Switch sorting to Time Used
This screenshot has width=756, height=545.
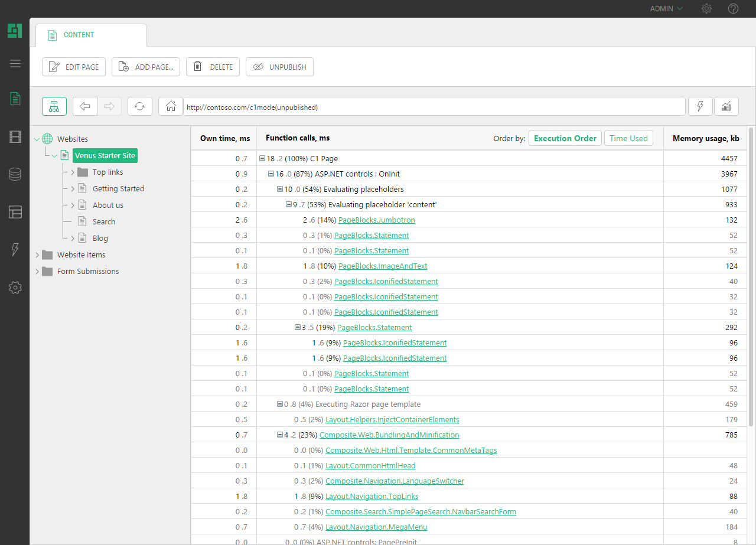pos(628,138)
